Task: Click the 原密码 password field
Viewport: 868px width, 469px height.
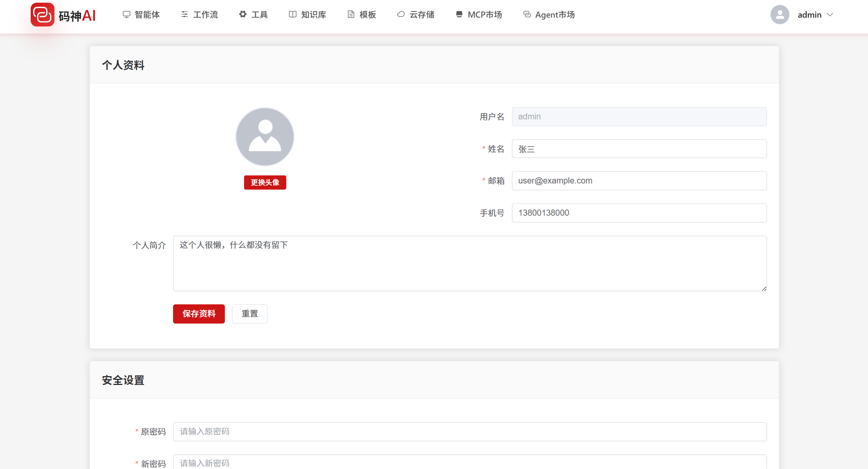Action: click(470, 432)
